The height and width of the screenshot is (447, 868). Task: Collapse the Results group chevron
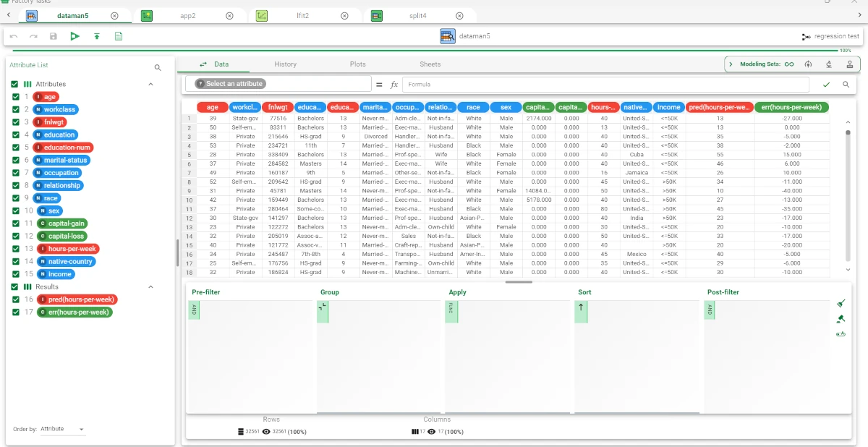[151, 286]
